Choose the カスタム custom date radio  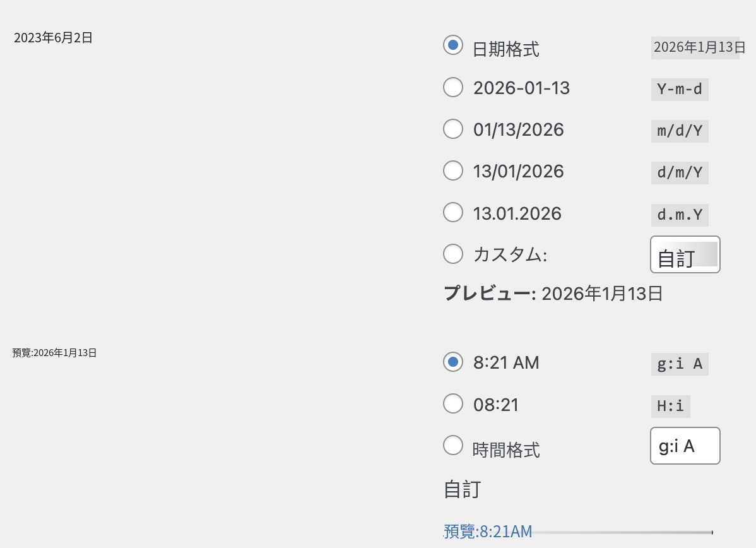coord(452,254)
